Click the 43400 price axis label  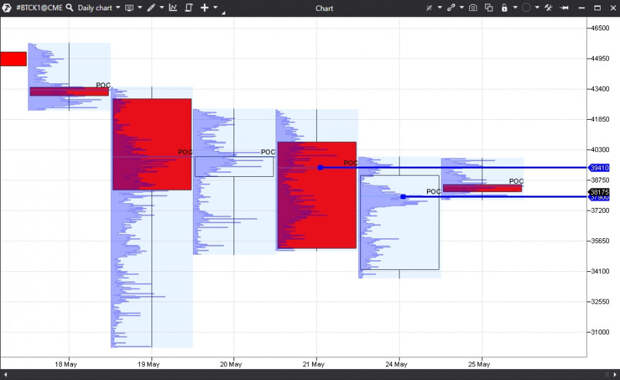point(600,89)
